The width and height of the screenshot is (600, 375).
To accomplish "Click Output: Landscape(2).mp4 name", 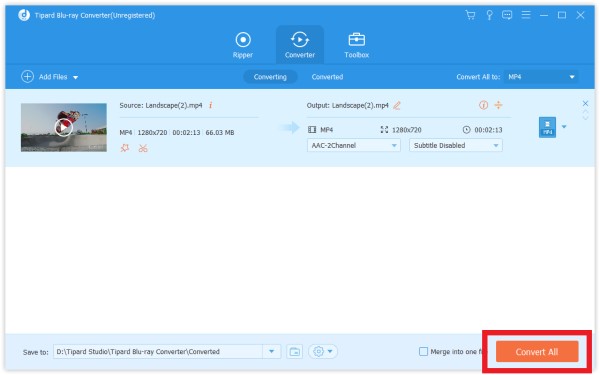I will pyautogui.click(x=347, y=105).
